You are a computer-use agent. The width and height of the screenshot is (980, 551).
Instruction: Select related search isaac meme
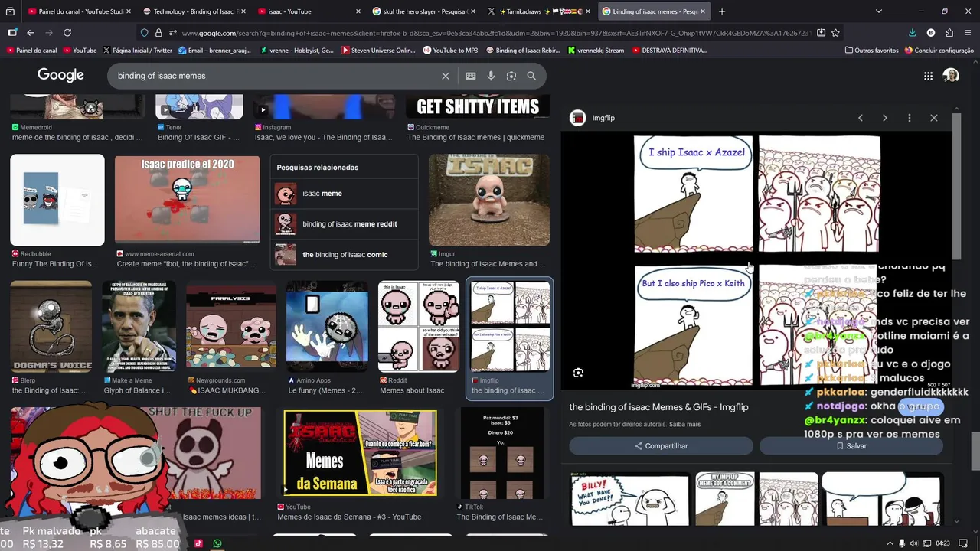tap(344, 194)
